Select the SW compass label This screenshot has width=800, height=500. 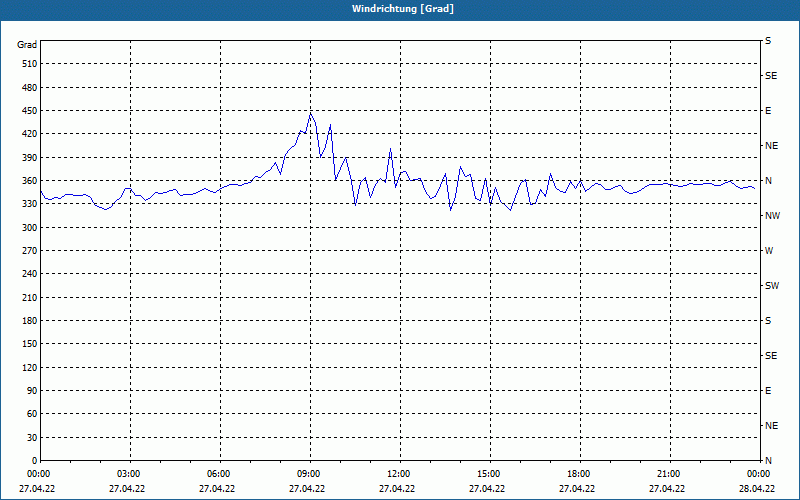click(x=772, y=286)
